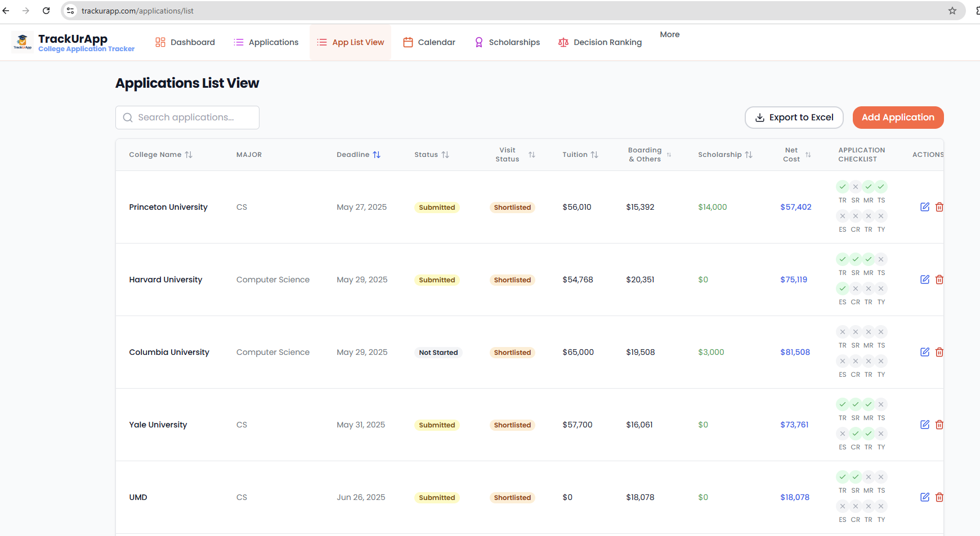Sort table by Status column
980x536 pixels.
click(x=432, y=155)
